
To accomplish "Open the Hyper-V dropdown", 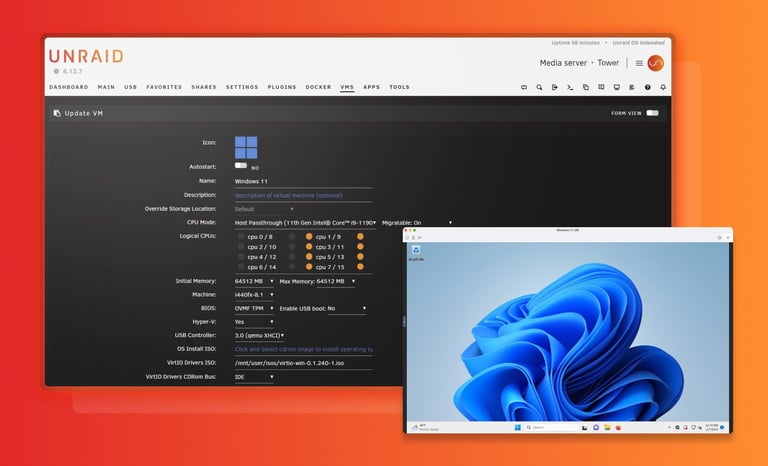I will point(254,322).
